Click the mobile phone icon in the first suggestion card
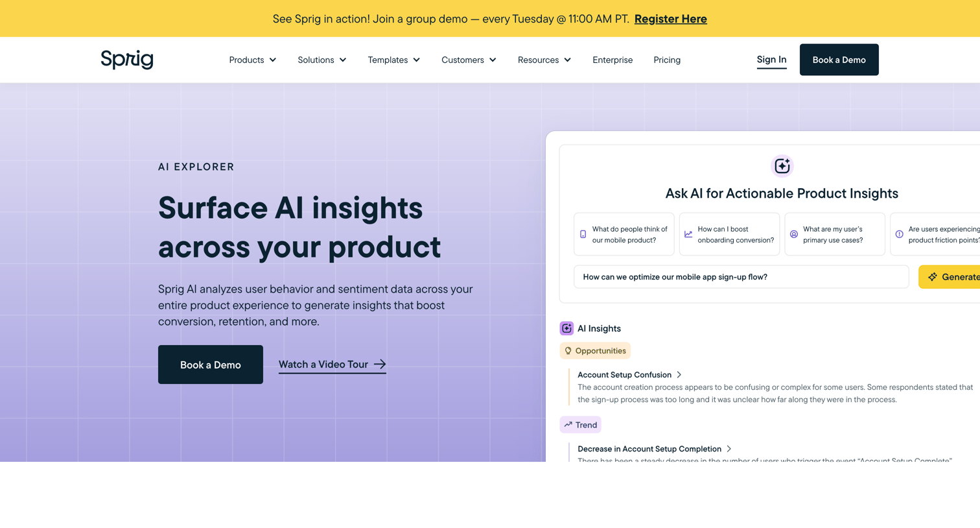The height and width of the screenshot is (528, 980). (x=583, y=234)
